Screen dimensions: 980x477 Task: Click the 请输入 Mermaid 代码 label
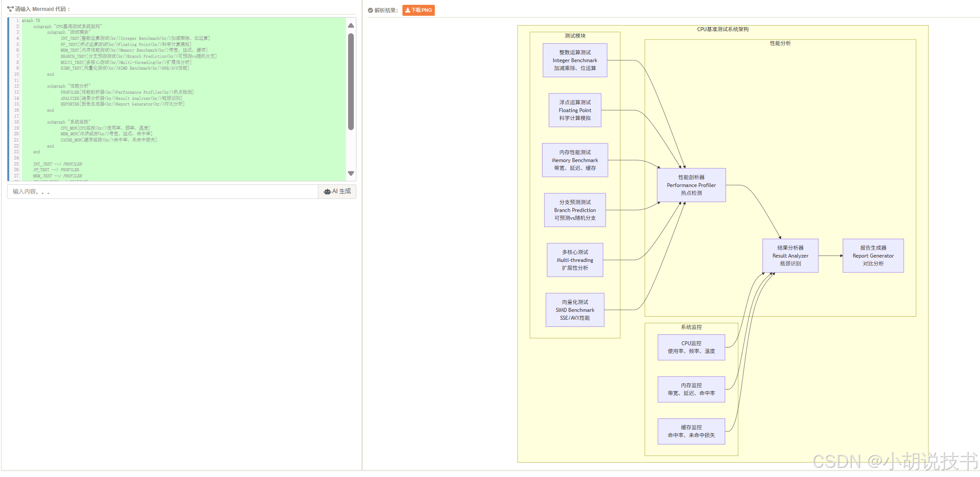click(x=42, y=9)
